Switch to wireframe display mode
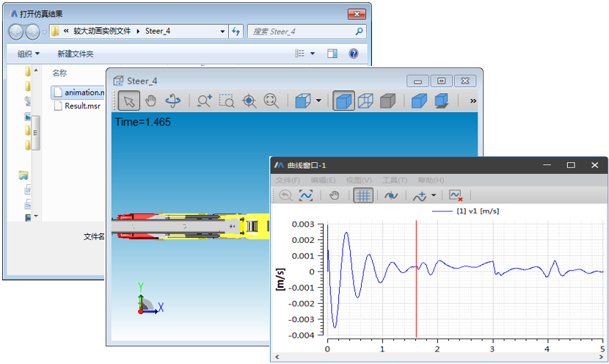 (365, 101)
